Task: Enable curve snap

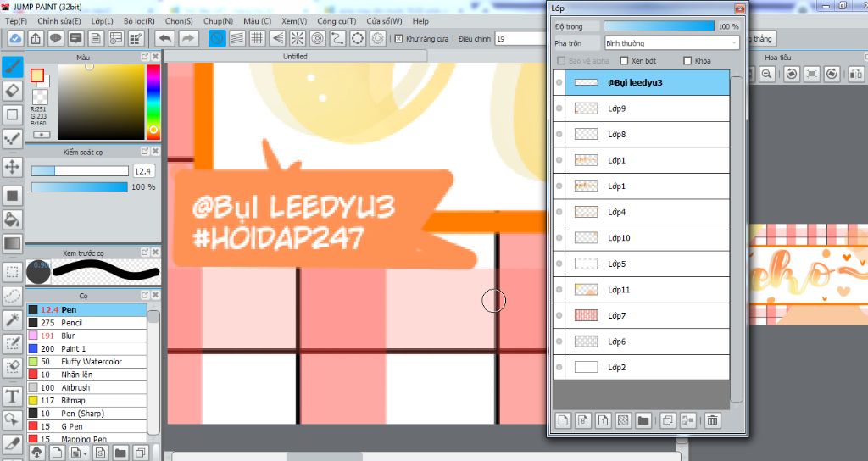Action: [337, 38]
